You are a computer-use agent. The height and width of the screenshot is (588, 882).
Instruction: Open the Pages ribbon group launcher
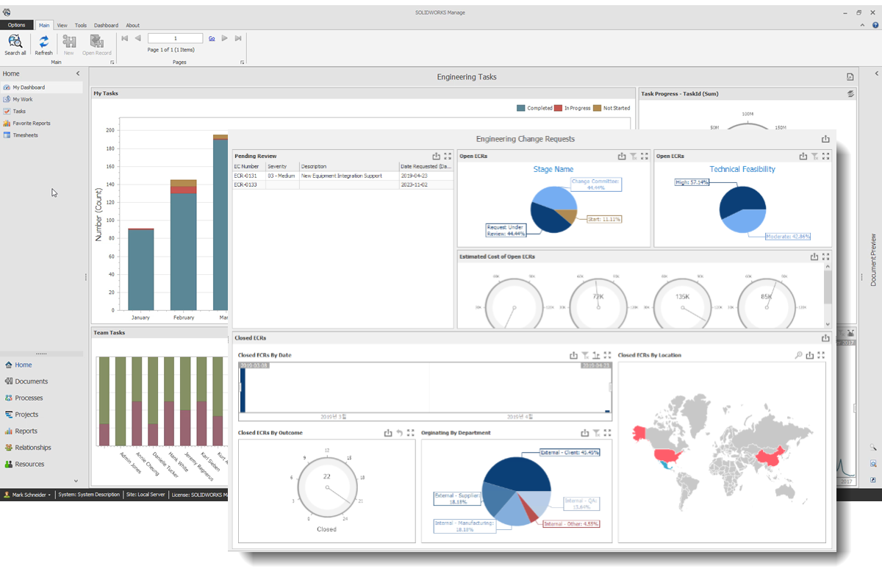pos(242,62)
